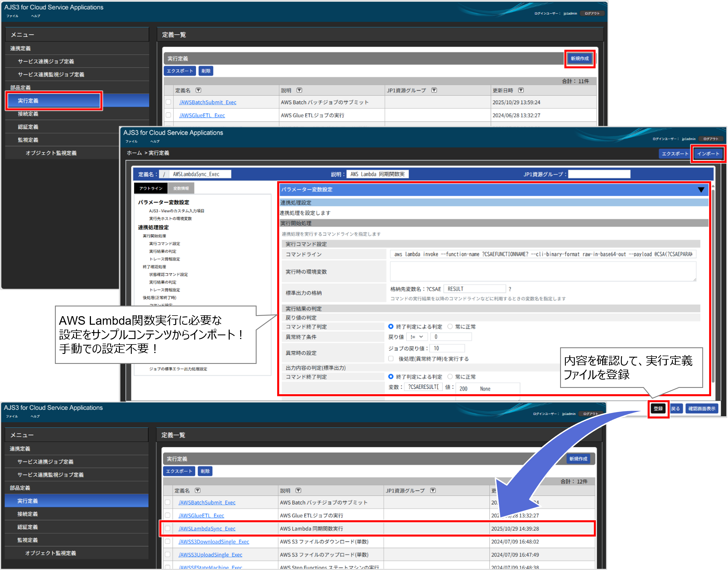Click the 定義名 column filter icon
728x570 pixels.
[x=198, y=90]
